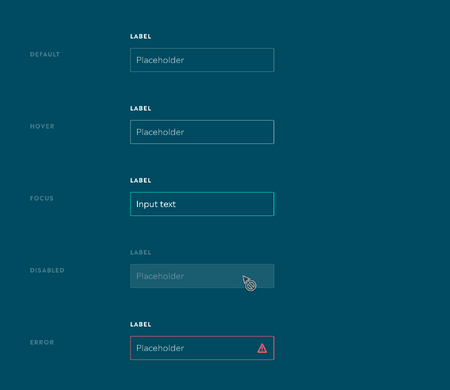Click the LABEL text above the Focus input
Viewport: 450px width, 390px height.
click(x=141, y=180)
